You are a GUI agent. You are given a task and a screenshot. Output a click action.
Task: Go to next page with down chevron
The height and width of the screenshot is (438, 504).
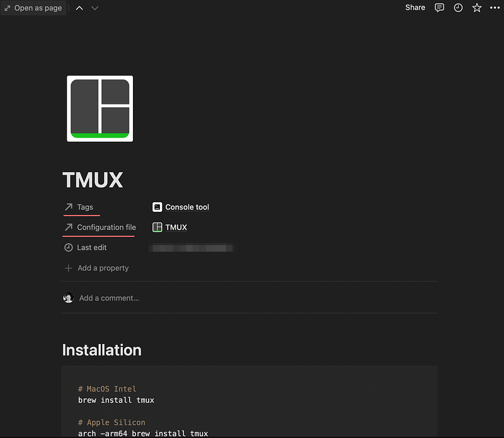94,8
